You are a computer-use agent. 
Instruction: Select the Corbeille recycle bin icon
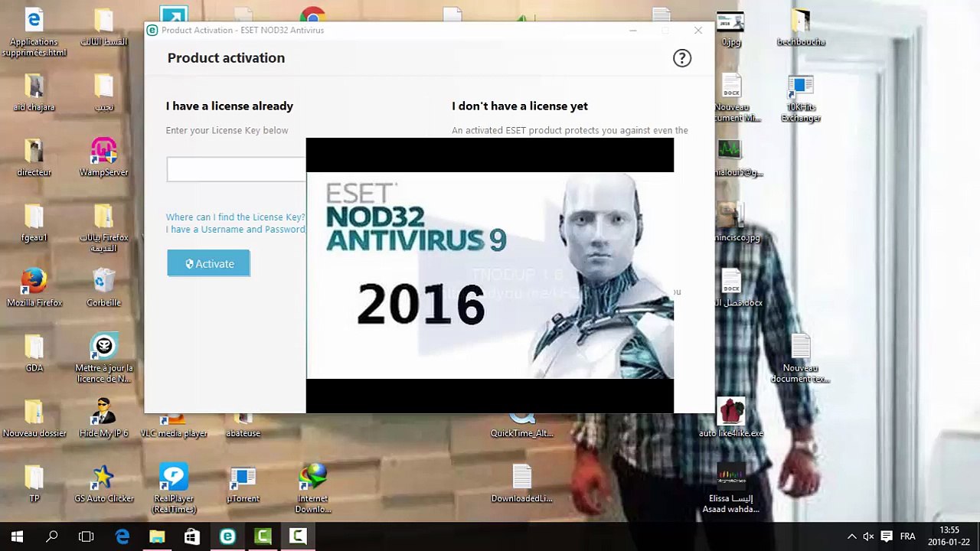point(104,288)
